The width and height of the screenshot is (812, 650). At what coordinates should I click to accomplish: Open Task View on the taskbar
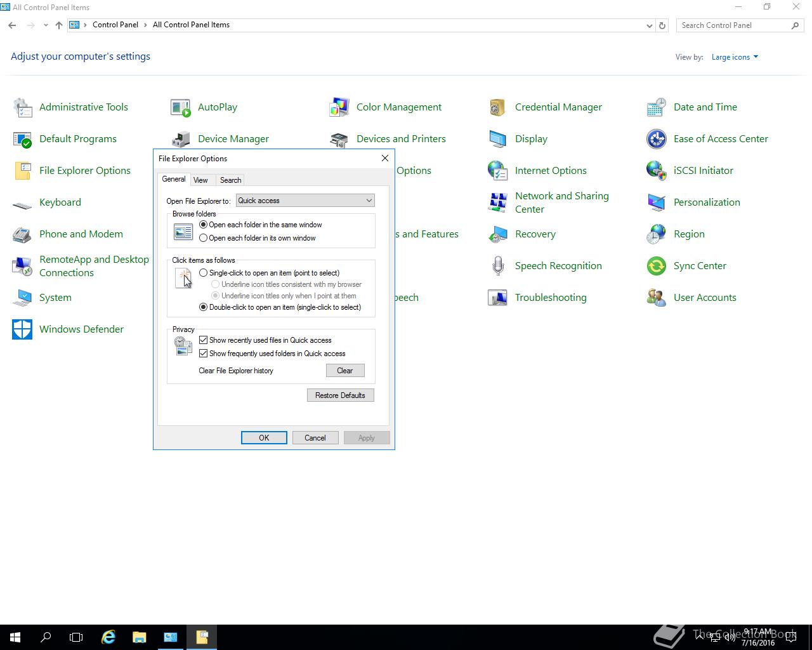(76, 637)
